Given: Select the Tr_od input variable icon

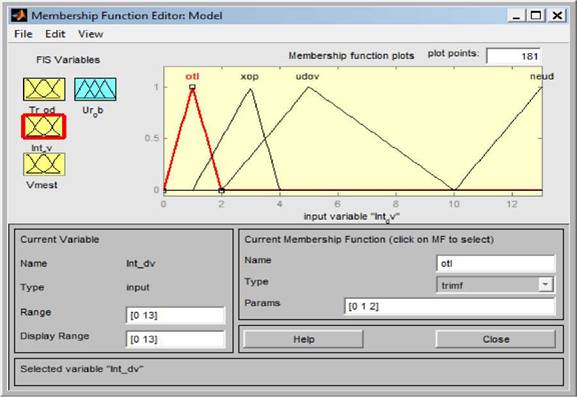Looking at the screenshot, I should (x=44, y=89).
